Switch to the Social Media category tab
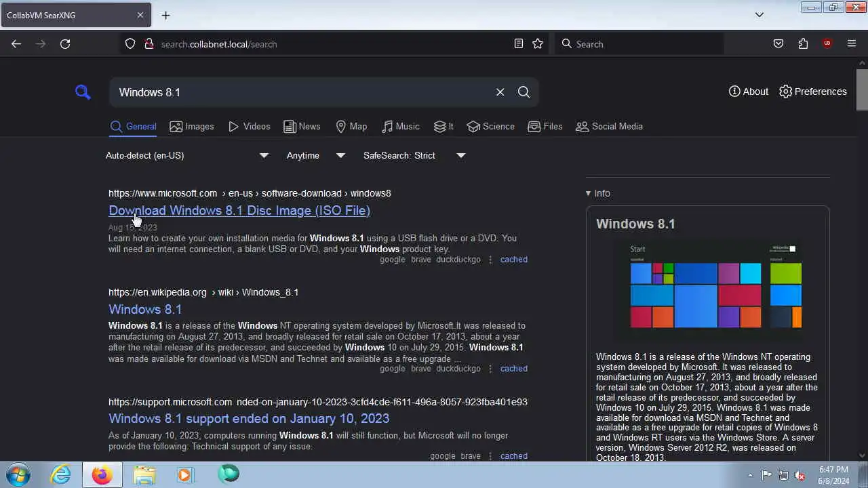The height and width of the screenshot is (488, 868). coord(609,127)
